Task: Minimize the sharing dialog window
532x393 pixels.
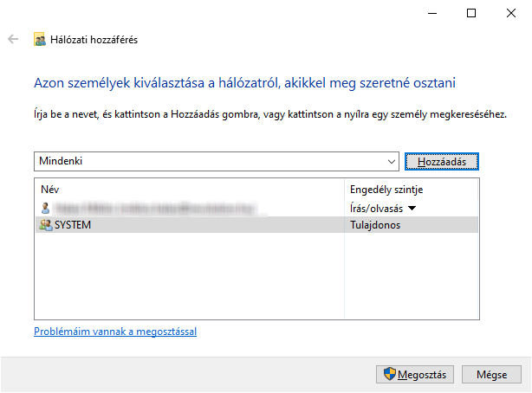Action: 432,13
